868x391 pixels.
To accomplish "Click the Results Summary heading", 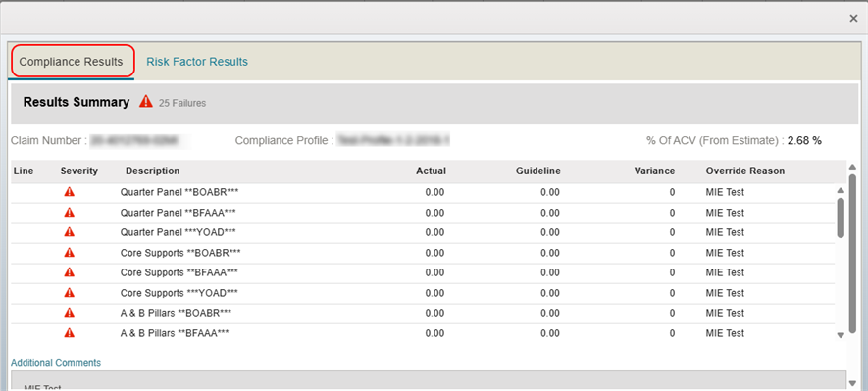I will 77,102.
